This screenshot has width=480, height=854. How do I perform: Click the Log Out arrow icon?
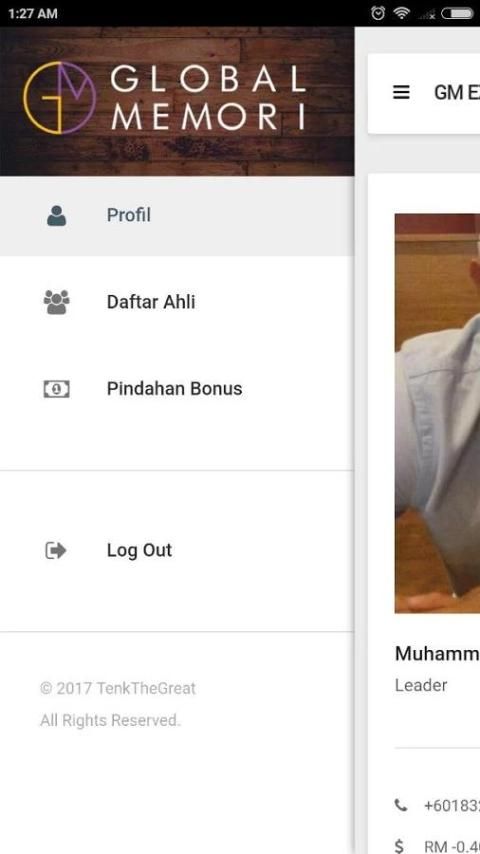click(x=56, y=551)
